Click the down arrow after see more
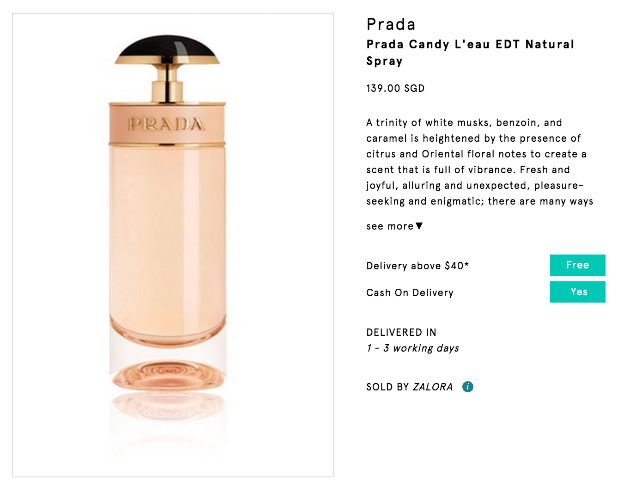 [x=419, y=226]
